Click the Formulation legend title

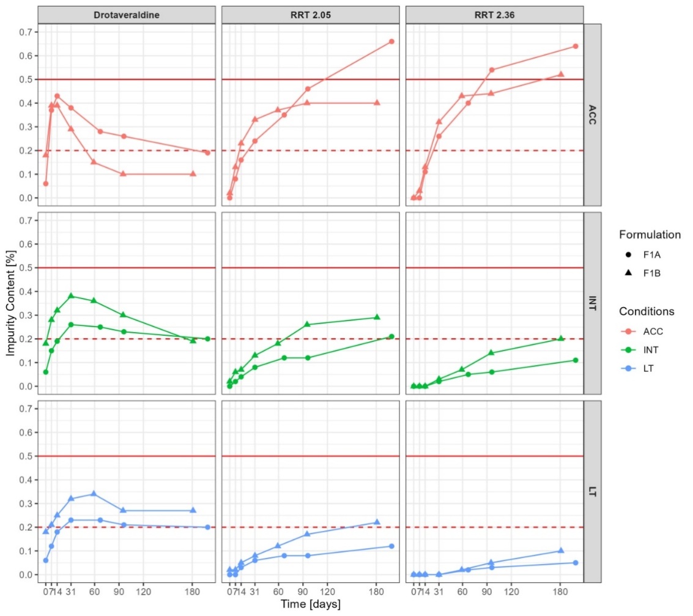click(650, 235)
